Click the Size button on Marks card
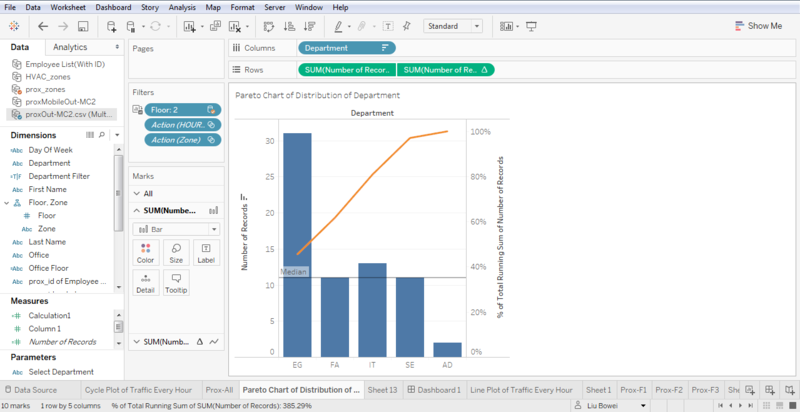 (x=176, y=253)
